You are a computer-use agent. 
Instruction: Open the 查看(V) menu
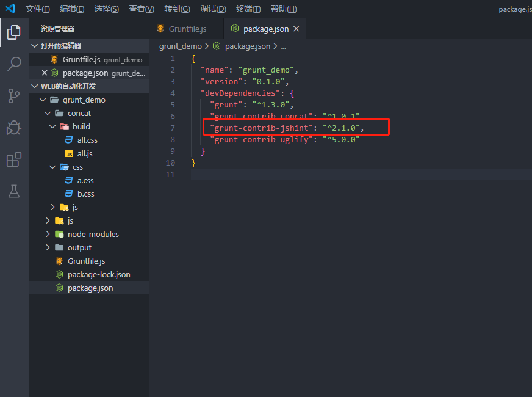142,9
